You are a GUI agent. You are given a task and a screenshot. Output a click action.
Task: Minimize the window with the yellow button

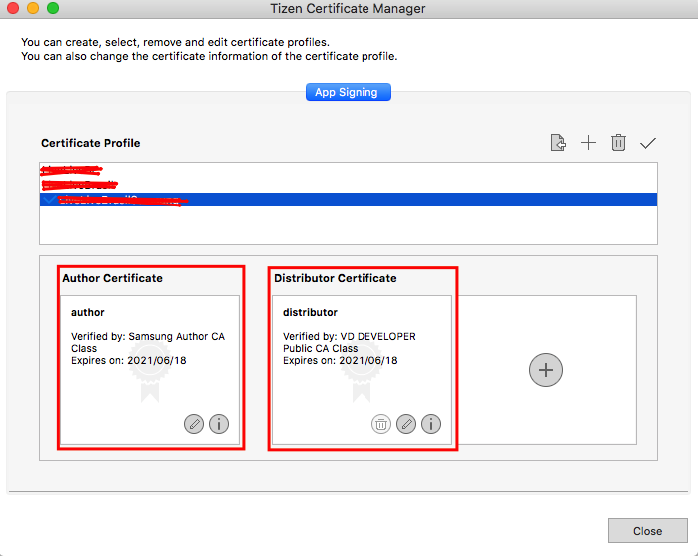point(33,9)
